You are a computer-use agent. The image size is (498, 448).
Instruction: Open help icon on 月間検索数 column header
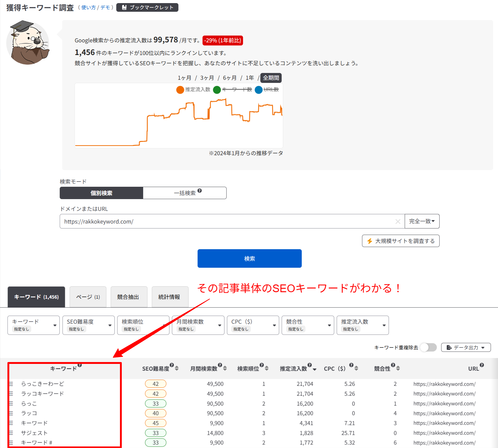coord(220,365)
